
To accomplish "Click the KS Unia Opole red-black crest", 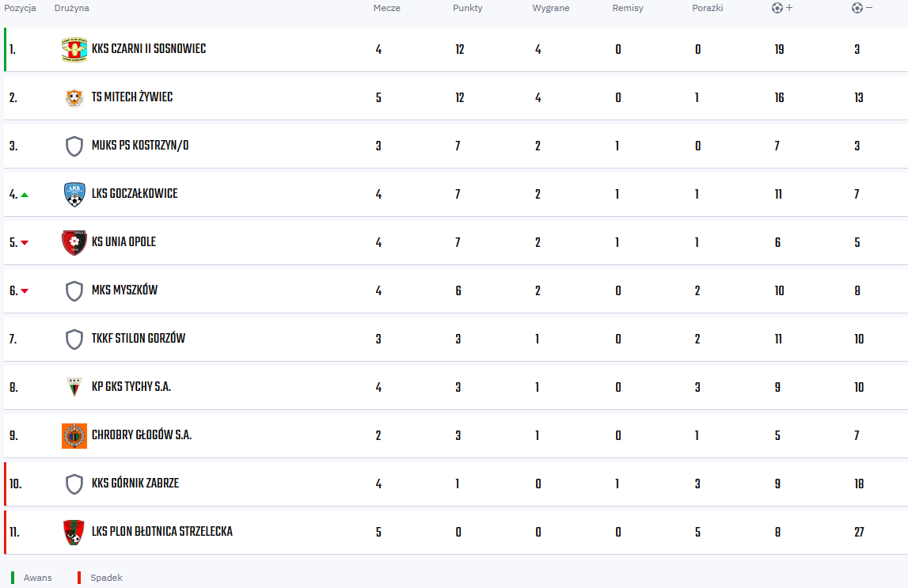I will 74,242.
